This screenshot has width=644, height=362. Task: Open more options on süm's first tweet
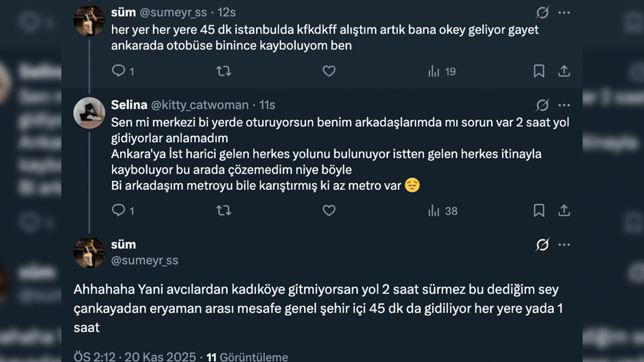(x=564, y=13)
